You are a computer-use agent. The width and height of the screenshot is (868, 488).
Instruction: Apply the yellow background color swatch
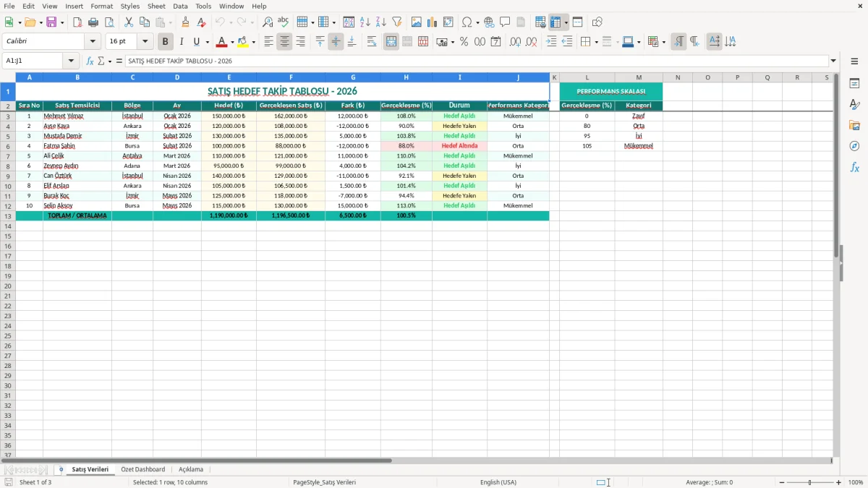243,42
